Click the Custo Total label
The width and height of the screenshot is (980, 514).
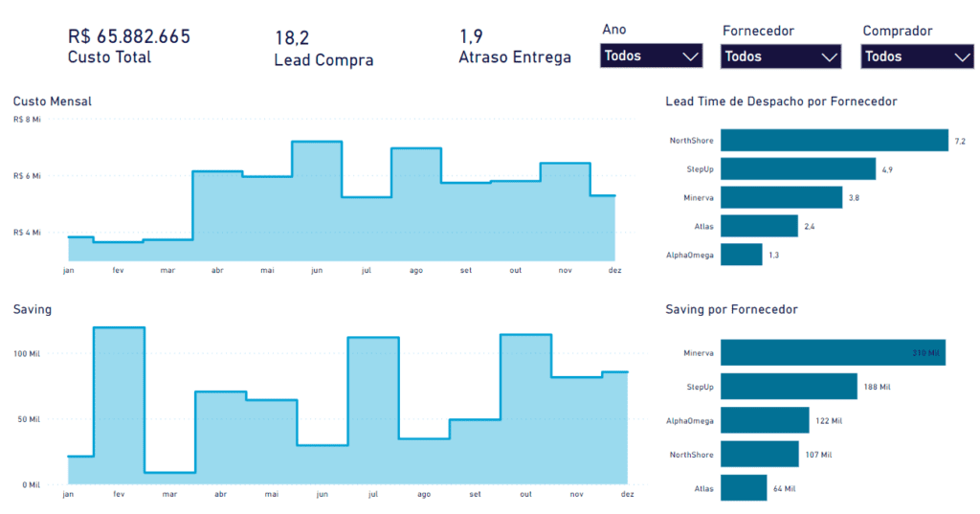109,56
